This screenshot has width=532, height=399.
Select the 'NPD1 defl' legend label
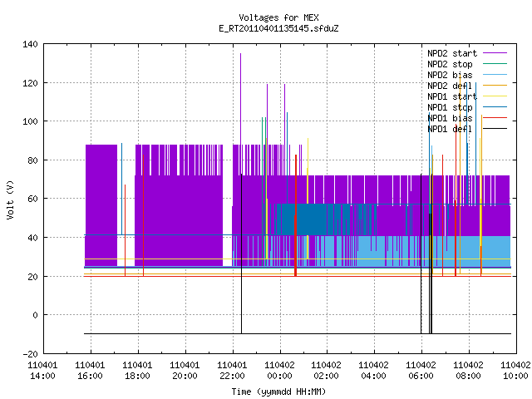(x=450, y=130)
